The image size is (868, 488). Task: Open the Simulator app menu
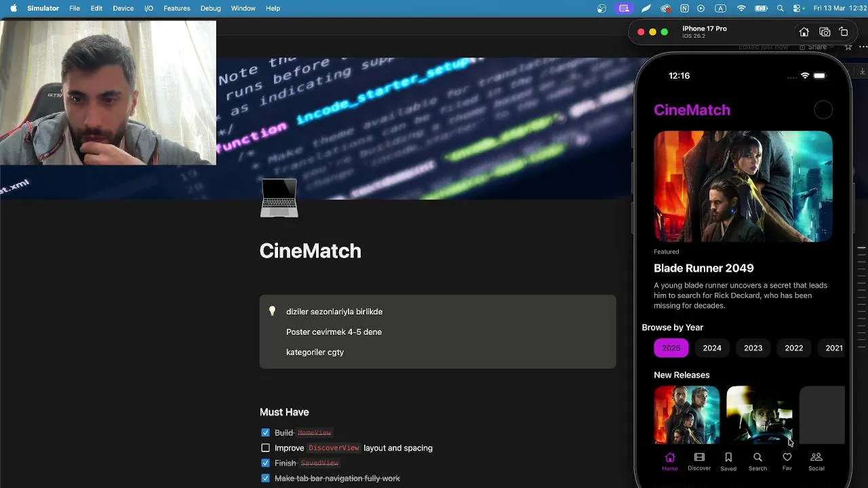(43, 8)
